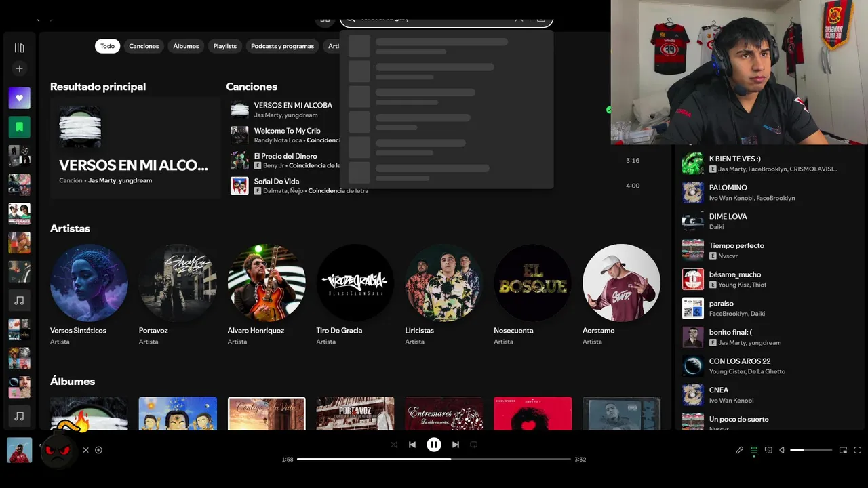Viewport: 868px width, 488px height.
Task: Seek within the song progress bar
Action: coord(434,459)
